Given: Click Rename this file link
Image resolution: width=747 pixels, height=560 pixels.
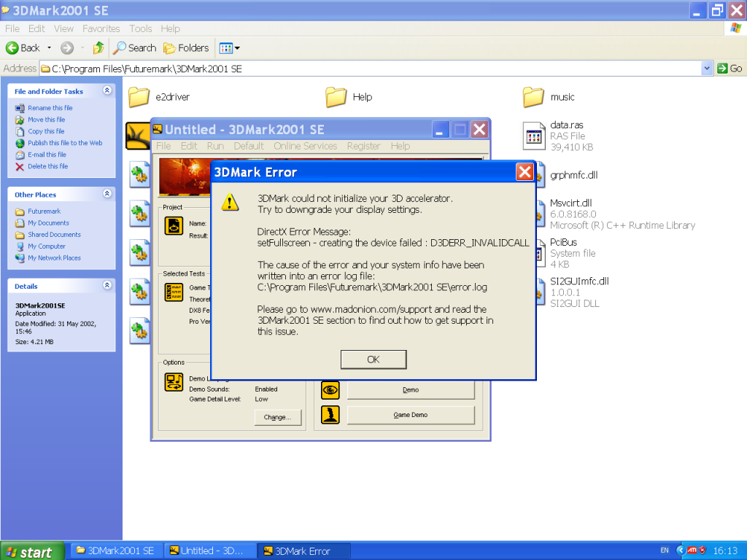Looking at the screenshot, I should pos(50,108).
